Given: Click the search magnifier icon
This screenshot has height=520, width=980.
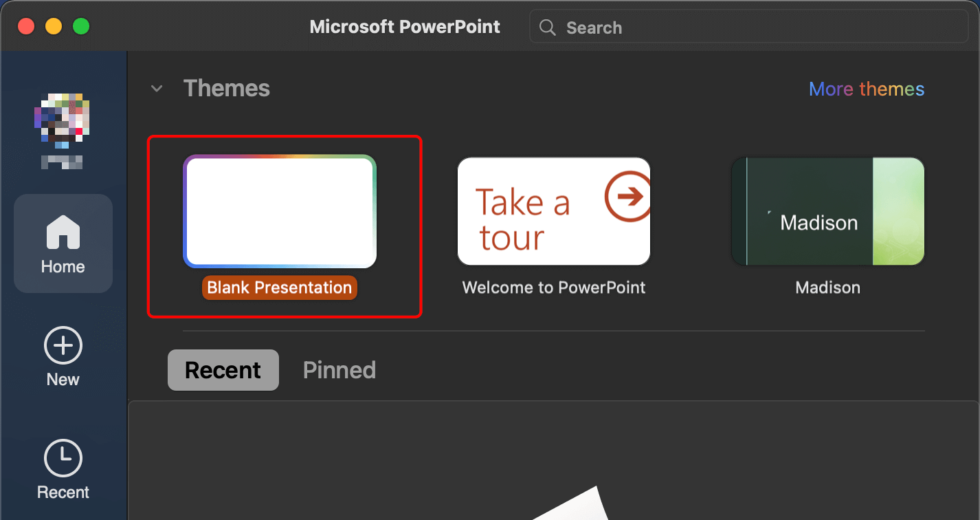Looking at the screenshot, I should pos(548,28).
